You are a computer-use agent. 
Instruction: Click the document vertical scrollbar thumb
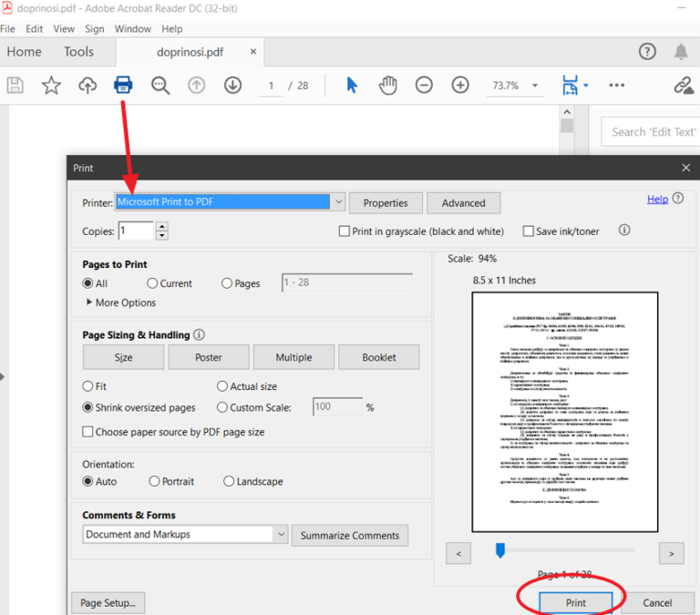pos(567,126)
